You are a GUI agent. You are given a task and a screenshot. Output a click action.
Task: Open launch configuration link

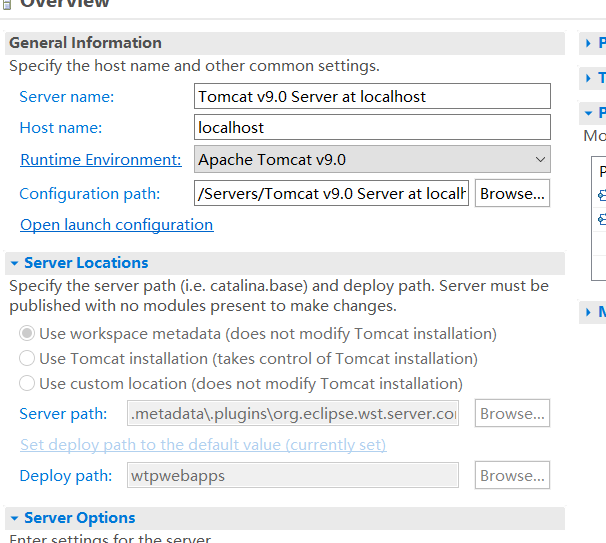(x=117, y=225)
